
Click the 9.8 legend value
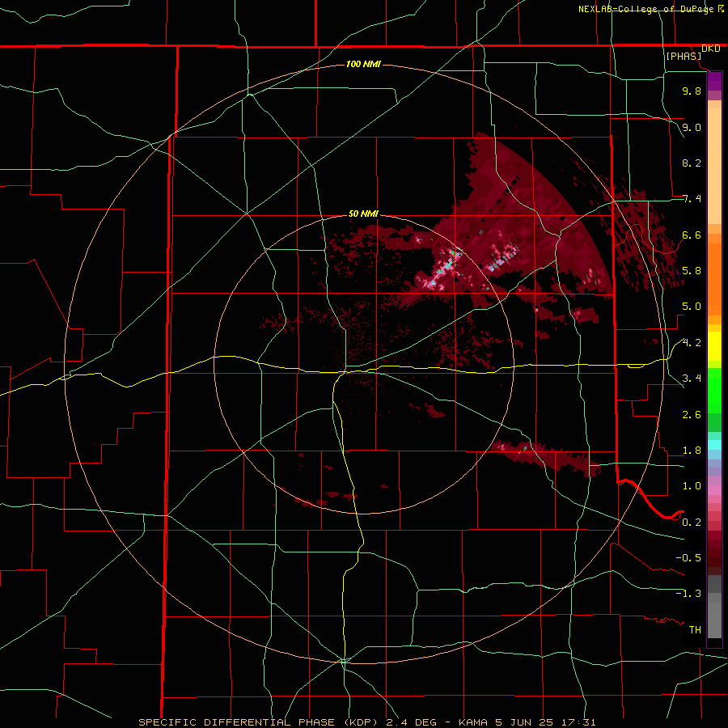[692, 91]
